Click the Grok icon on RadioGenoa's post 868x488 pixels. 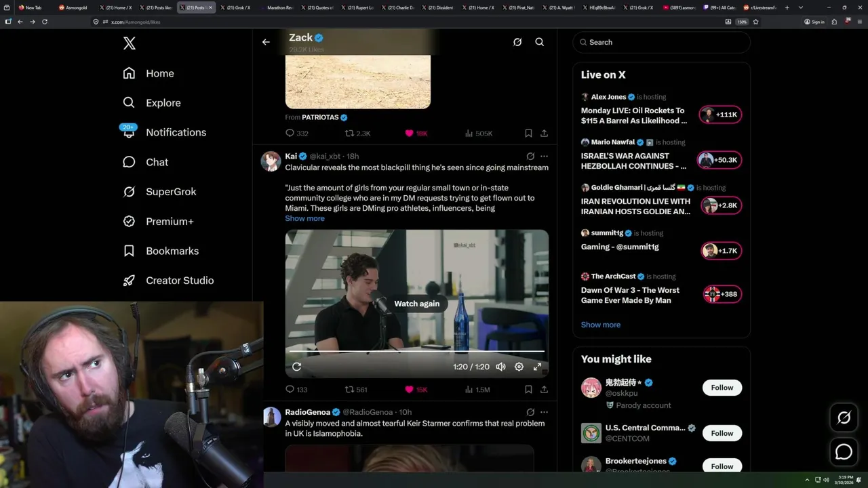pos(530,412)
